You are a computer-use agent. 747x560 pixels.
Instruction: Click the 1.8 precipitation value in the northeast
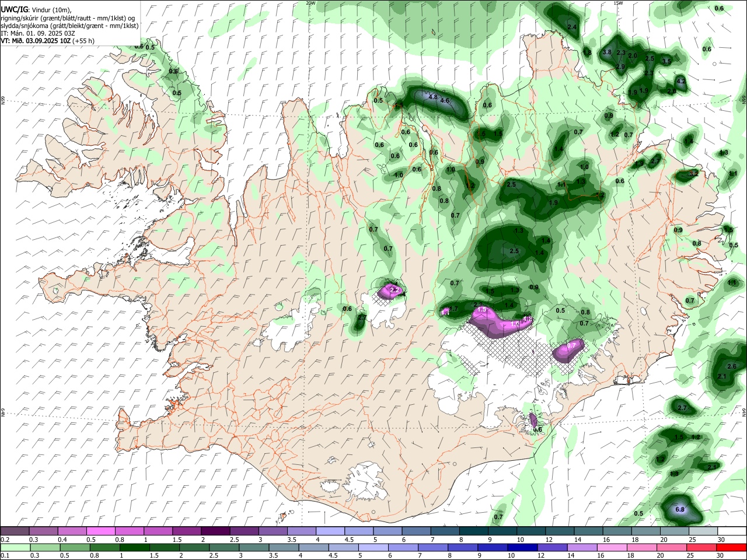tap(587, 52)
